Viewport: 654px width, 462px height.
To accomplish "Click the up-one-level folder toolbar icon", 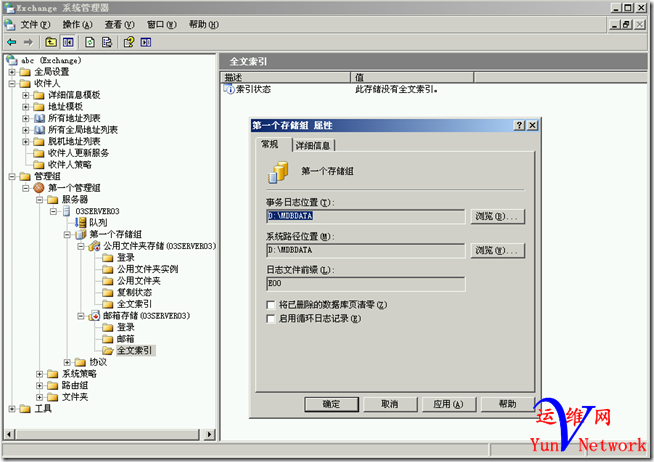I will (x=51, y=42).
